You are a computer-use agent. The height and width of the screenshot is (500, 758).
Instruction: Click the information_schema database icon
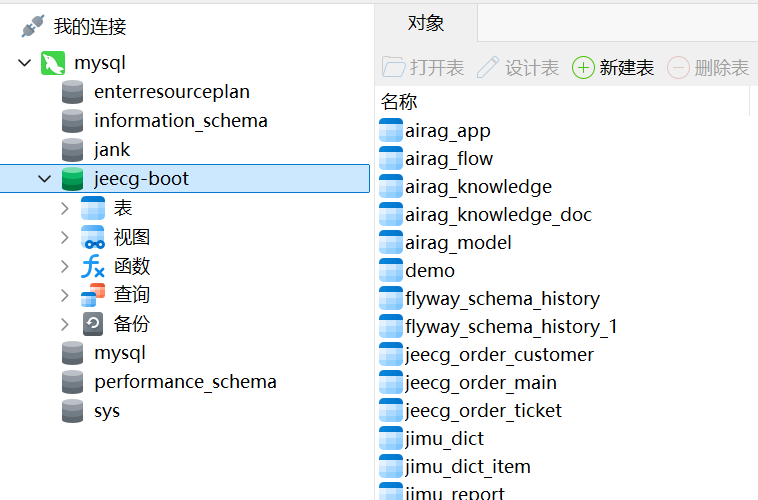tap(73, 121)
